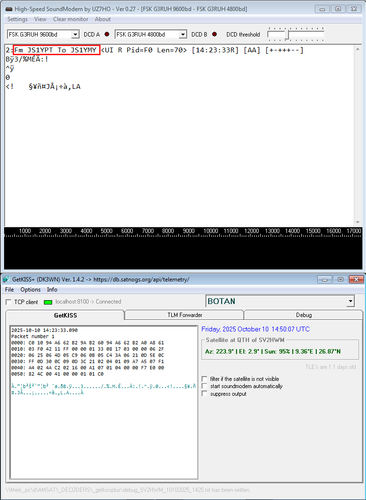Open the Options menu in GetKISS+
The height and width of the screenshot is (500, 366).
click(x=30, y=290)
